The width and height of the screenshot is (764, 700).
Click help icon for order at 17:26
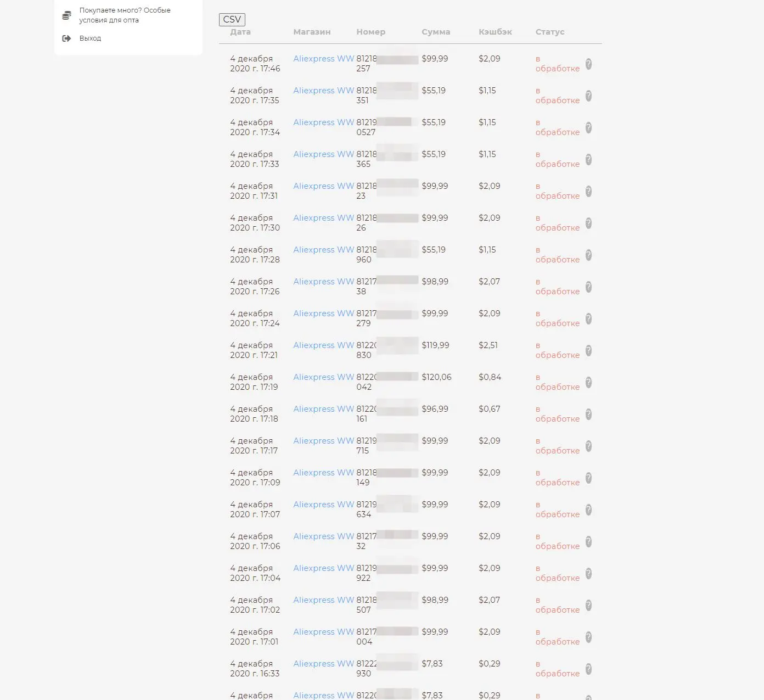click(x=588, y=287)
